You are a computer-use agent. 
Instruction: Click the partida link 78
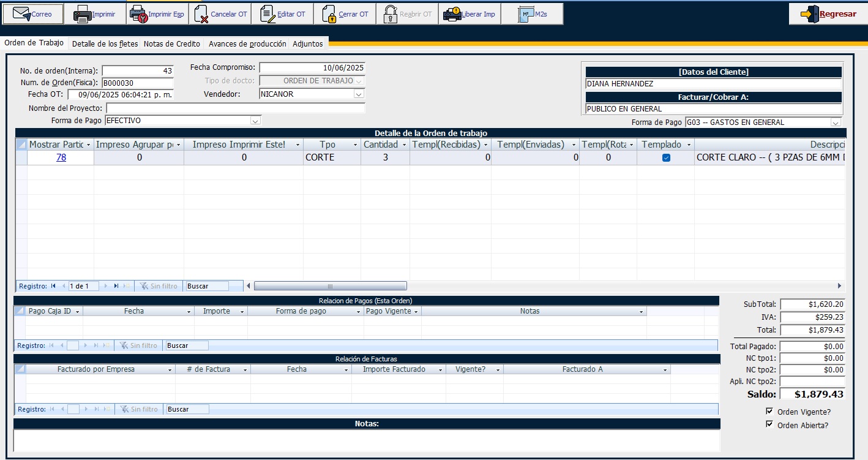[61, 157]
